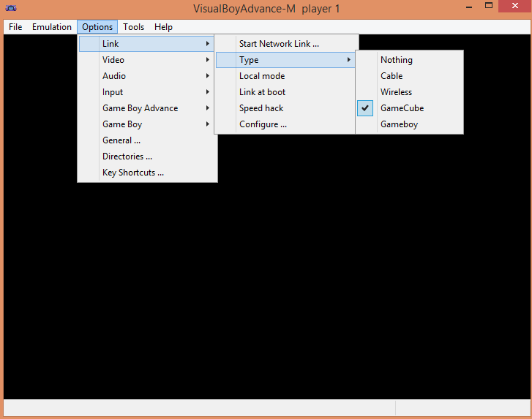Image resolution: width=532 pixels, height=419 pixels.
Task: Click the VisualBoyAdvance-M title bar icon
Action: 11,8
